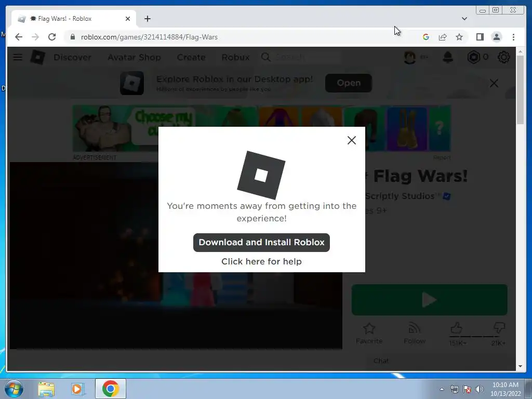The width and height of the screenshot is (532, 399).
Task: Open the Robux menu item
Action: pyautogui.click(x=235, y=57)
